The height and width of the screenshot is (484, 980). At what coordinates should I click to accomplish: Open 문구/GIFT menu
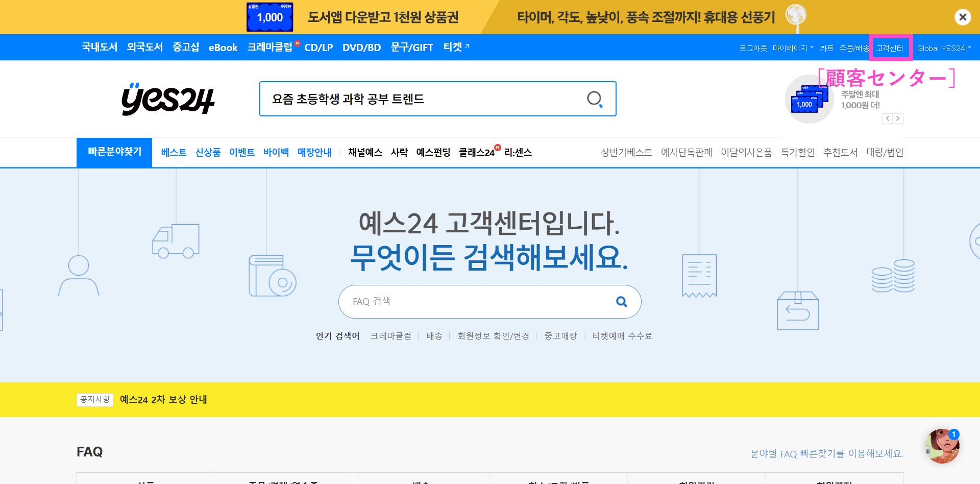tap(412, 47)
